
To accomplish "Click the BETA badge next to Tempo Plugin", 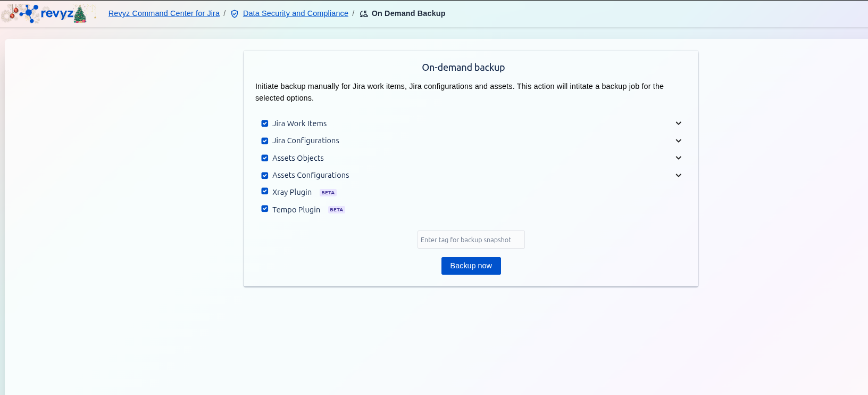I will pyautogui.click(x=336, y=210).
